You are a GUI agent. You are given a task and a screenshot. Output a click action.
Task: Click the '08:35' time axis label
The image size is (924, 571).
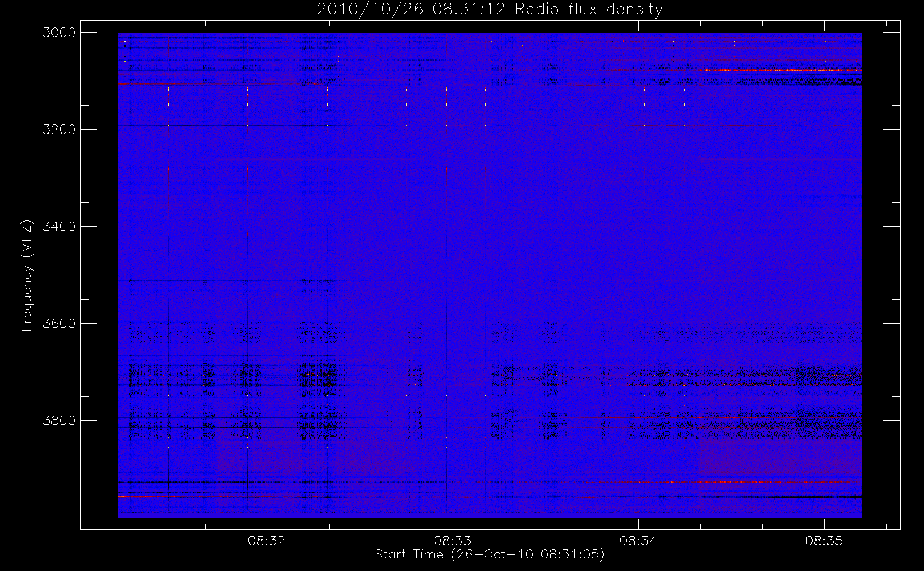point(824,540)
